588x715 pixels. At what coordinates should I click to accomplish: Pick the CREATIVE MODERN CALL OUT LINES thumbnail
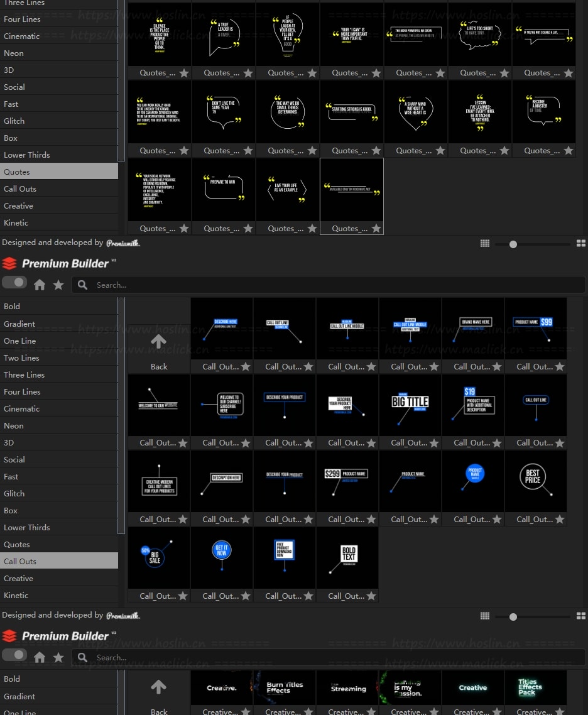click(159, 481)
